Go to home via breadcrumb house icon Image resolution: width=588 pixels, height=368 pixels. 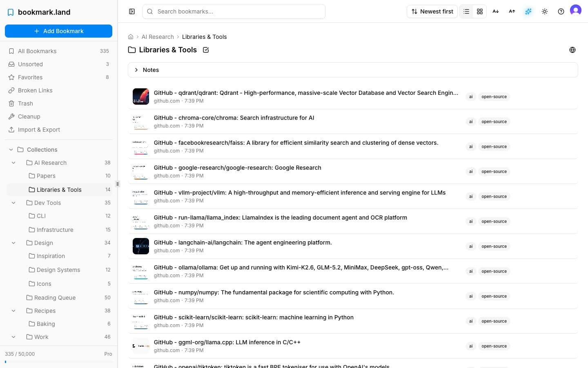131,37
